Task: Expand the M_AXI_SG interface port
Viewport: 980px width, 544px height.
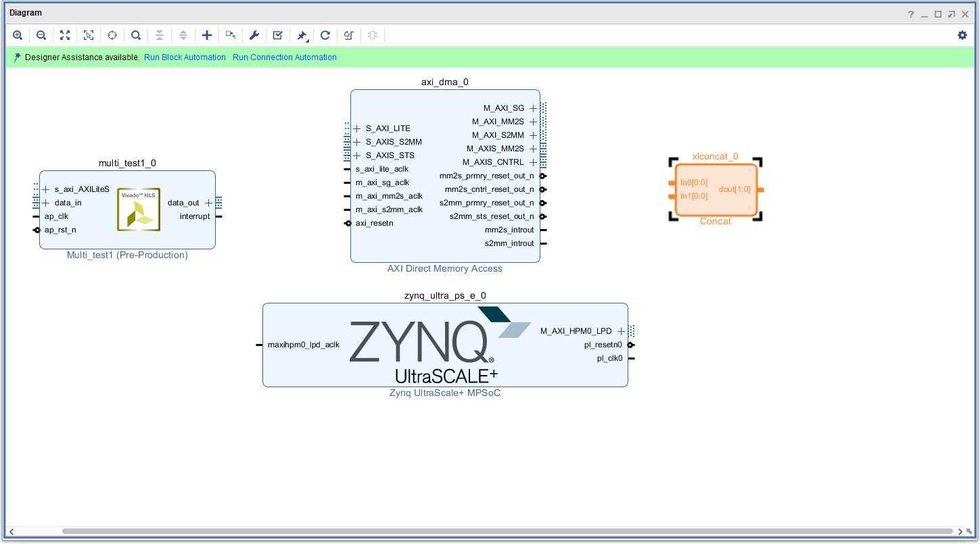Action: click(533, 108)
